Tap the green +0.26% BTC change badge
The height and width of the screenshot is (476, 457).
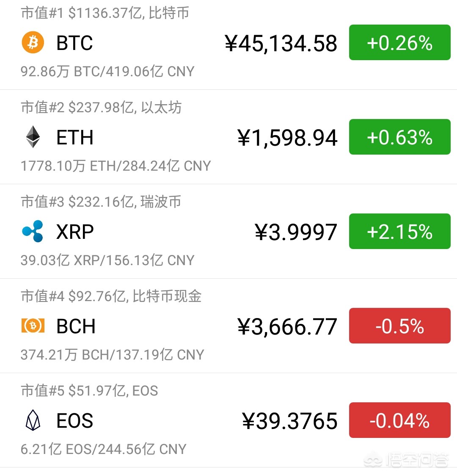click(x=400, y=42)
